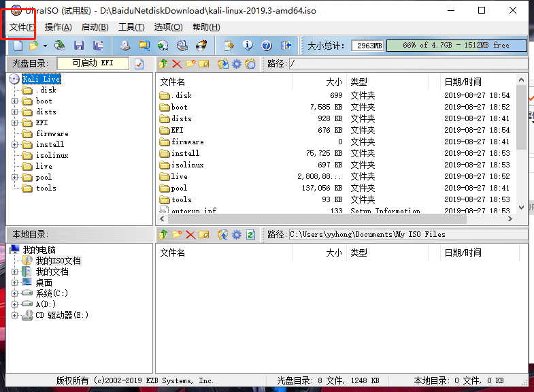Click the Up folder icon in disc pane
534x392 pixels.
pos(163,64)
